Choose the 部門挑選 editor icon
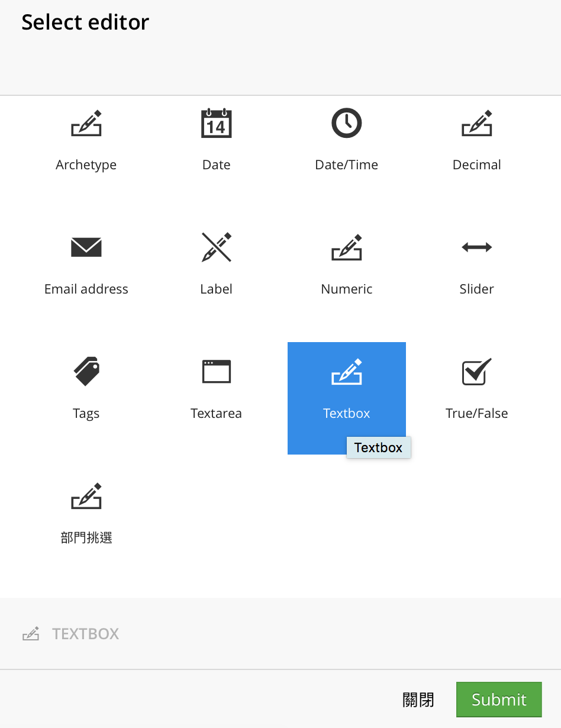The width and height of the screenshot is (561, 728). [x=86, y=496]
